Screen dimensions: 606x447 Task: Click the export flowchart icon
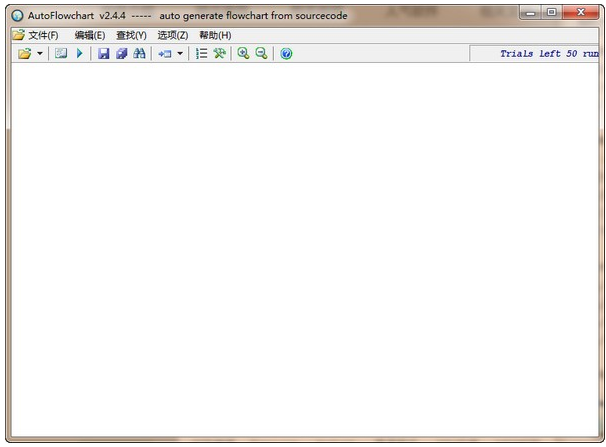[164, 54]
